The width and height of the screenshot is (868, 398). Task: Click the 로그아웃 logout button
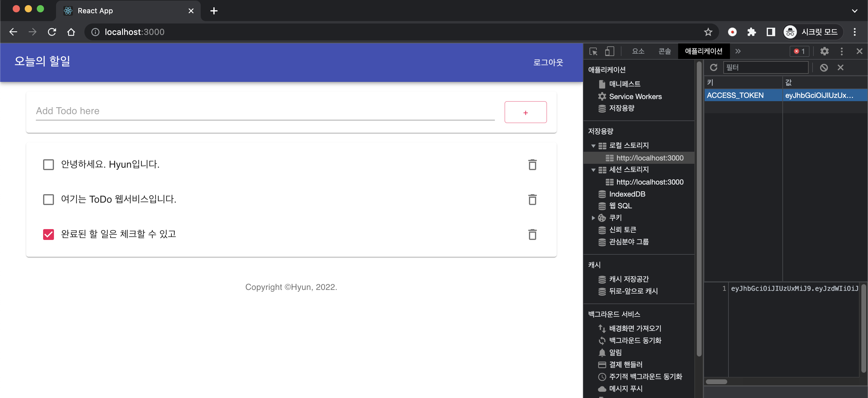pyautogui.click(x=548, y=63)
